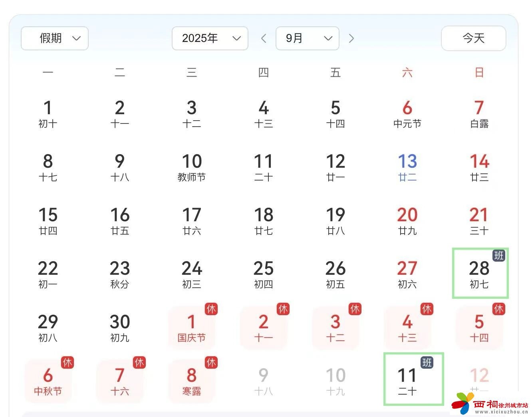The width and height of the screenshot is (532, 417).
Task: Click the 休 badge on 寒露 October 8
Action: (212, 363)
